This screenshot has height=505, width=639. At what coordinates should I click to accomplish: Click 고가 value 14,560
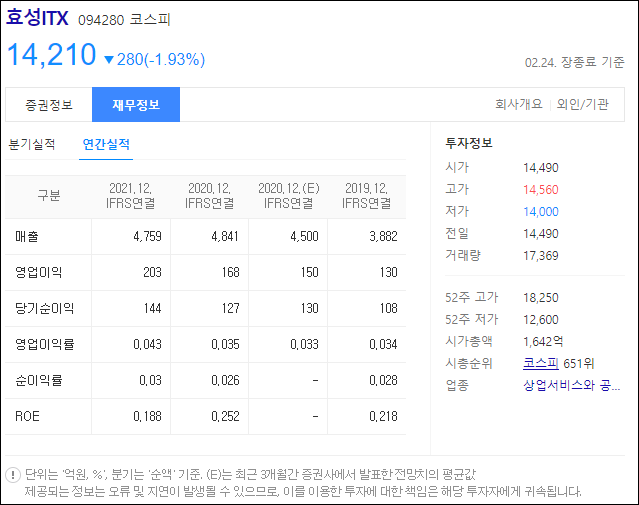pos(541,190)
